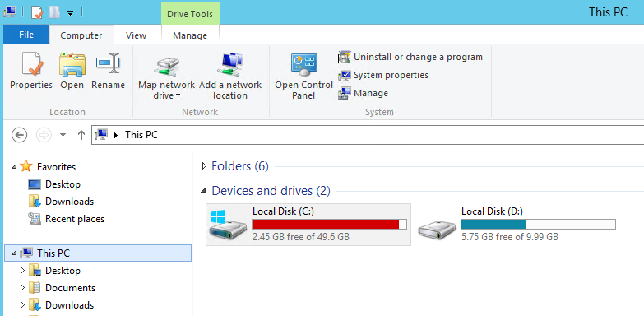Click the Drive Tools contextual tab header
644x316 pixels.
coord(190,13)
